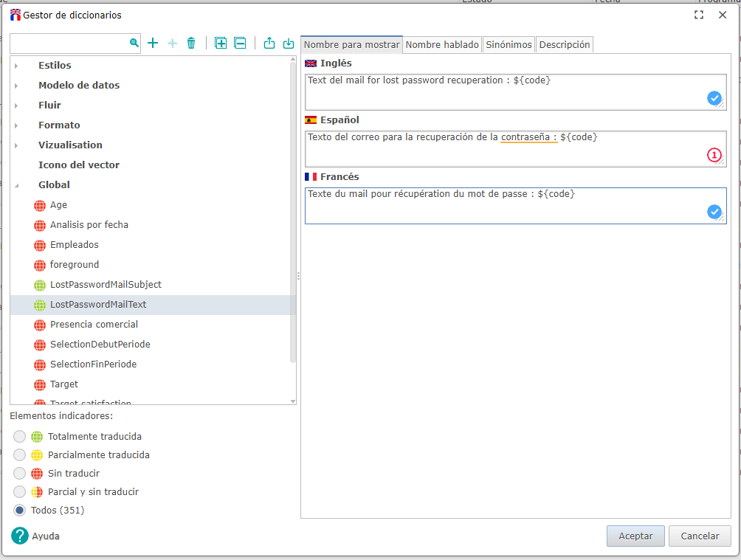Click the trash delete icon
Image resolution: width=741 pixels, height=560 pixels.
click(x=191, y=44)
